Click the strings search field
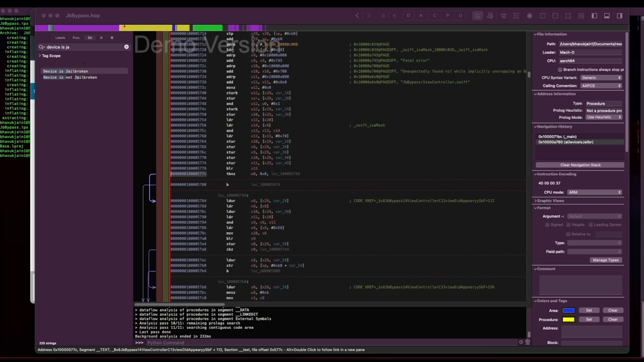 click(x=84, y=47)
